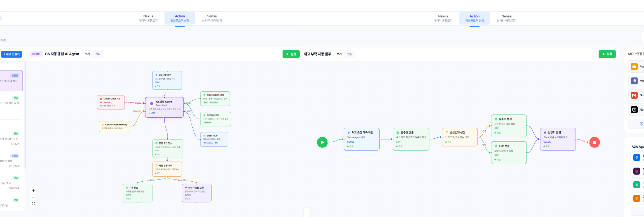The height and width of the screenshot is (217, 644).
Task: Select the Slack MCP node
Action: click(214, 139)
